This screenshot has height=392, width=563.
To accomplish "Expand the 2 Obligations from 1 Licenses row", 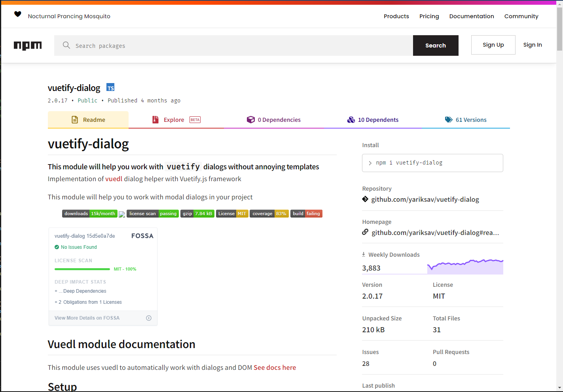I will click(x=88, y=302).
